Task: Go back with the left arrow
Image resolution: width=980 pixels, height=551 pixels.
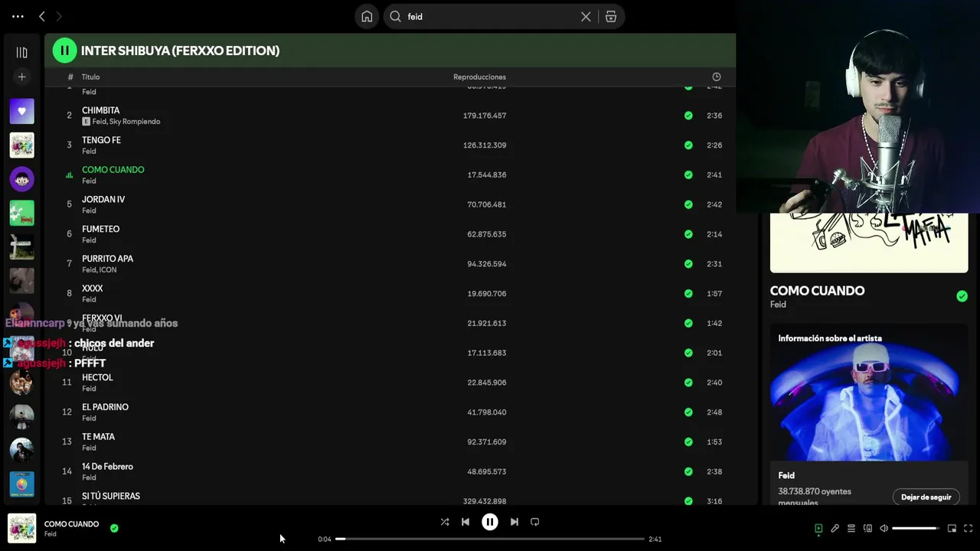Action: (42, 16)
